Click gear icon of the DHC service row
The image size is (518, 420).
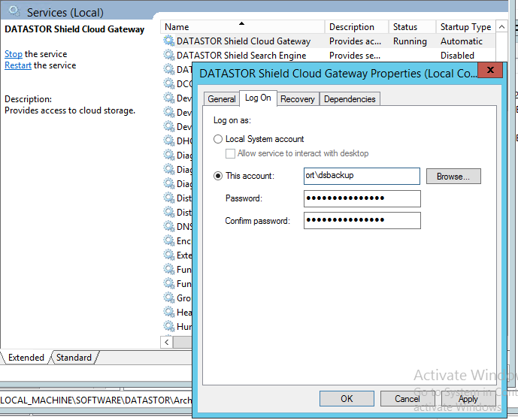pyautogui.click(x=169, y=141)
